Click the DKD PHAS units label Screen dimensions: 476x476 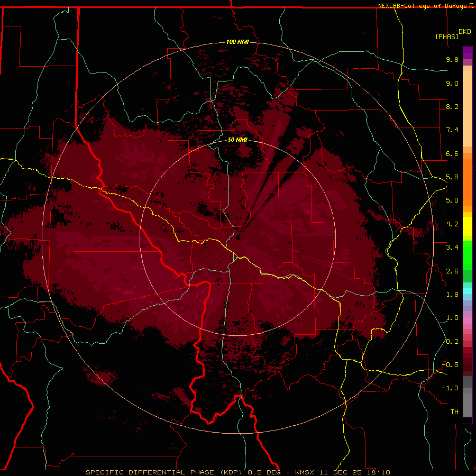point(453,34)
